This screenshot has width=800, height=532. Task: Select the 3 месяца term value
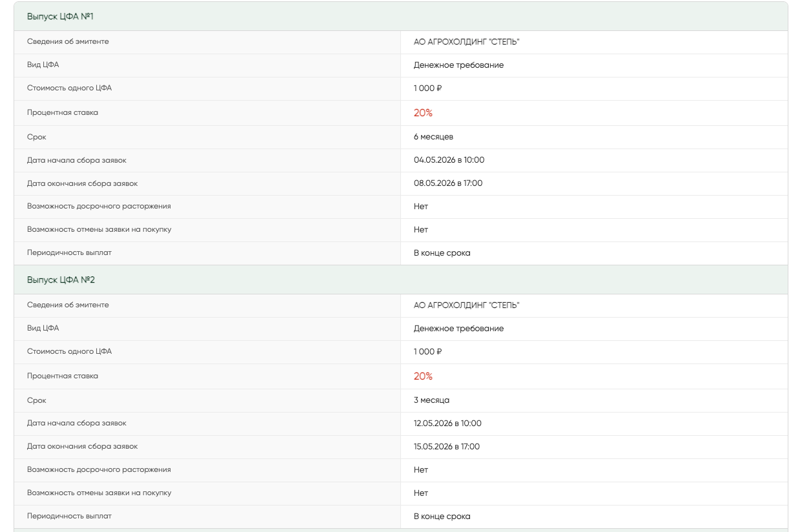[x=431, y=400]
